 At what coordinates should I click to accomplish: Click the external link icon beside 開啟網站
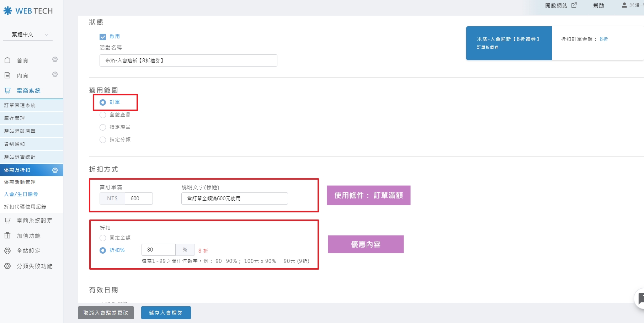tap(574, 5)
